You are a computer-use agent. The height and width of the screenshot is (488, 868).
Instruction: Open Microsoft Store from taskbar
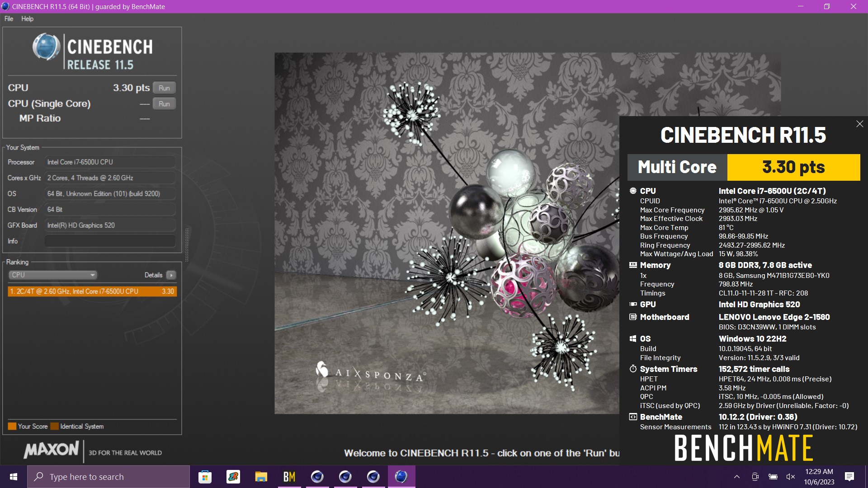tap(205, 477)
